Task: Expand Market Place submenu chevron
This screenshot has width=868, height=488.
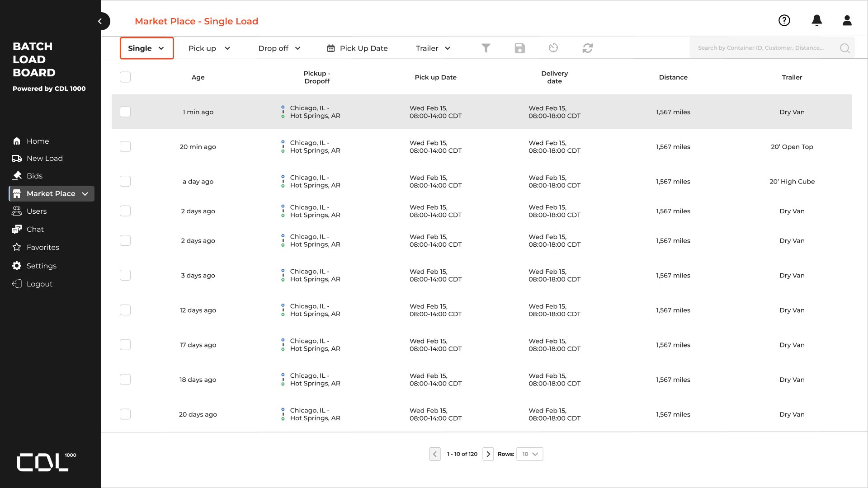Action: point(85,194)
